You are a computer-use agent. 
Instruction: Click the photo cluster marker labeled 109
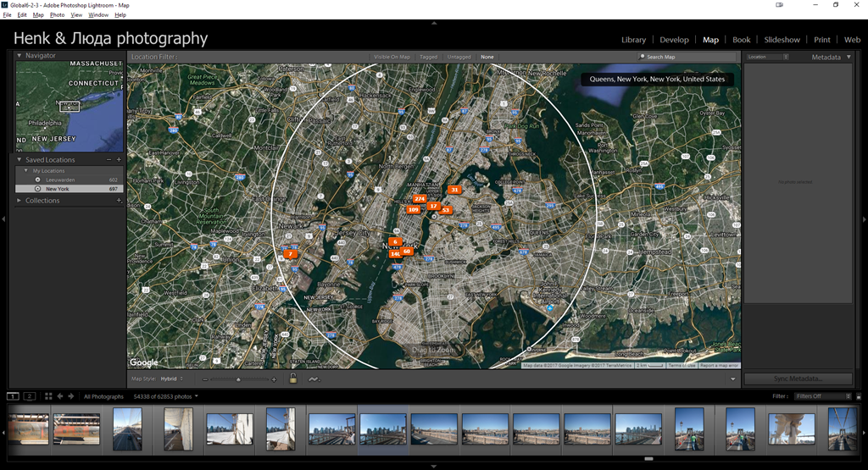(413, 209)
